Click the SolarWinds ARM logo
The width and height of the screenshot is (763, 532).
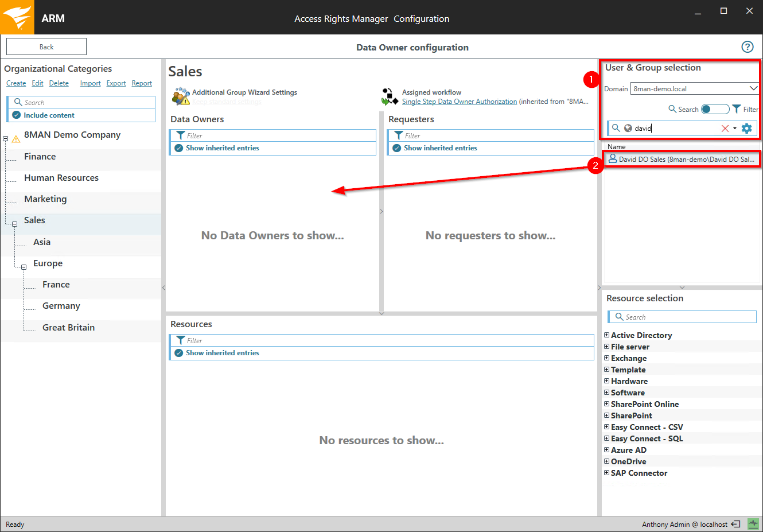pos(17,17)
